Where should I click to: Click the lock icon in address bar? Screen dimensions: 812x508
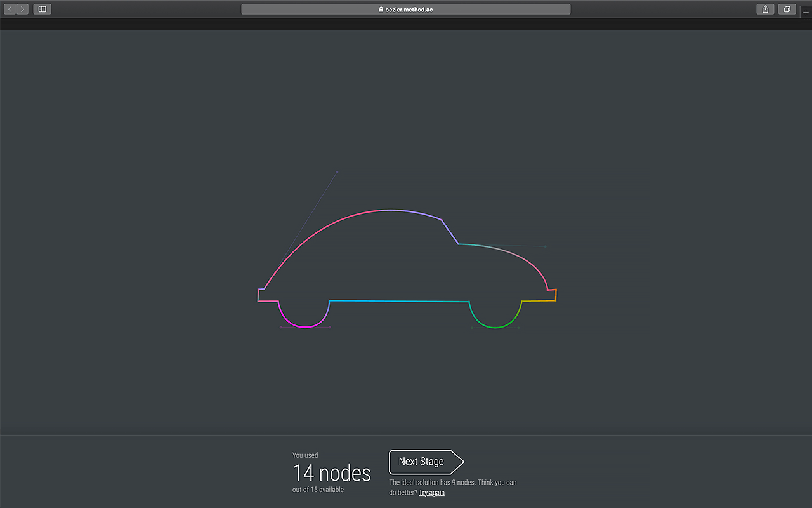(x=381, y=10)
